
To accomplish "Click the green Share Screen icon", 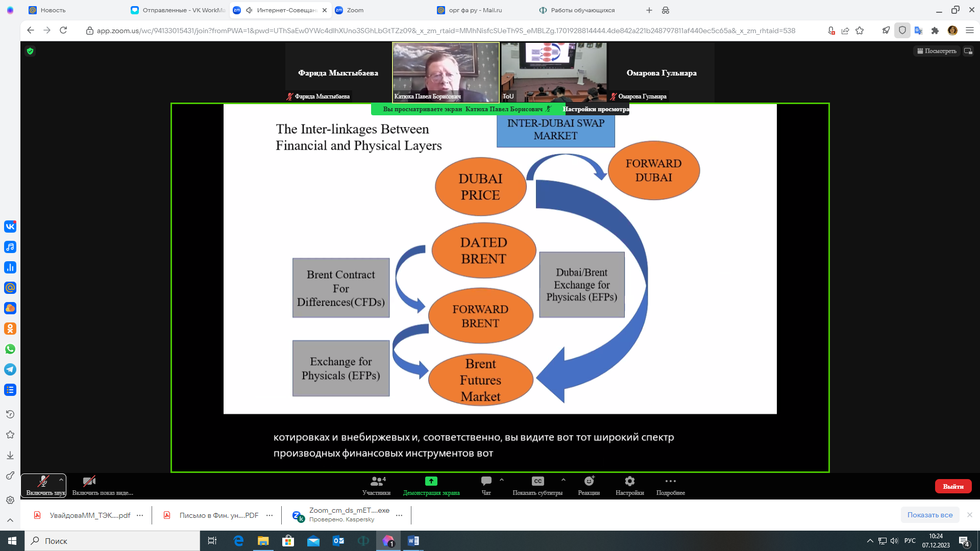I will point(431,481).
